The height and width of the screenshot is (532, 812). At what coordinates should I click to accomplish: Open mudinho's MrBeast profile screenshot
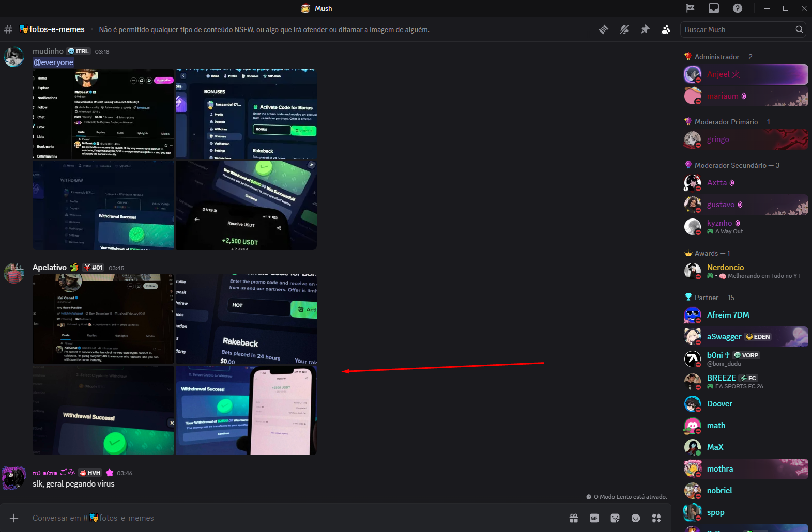[x=103, y=114]
